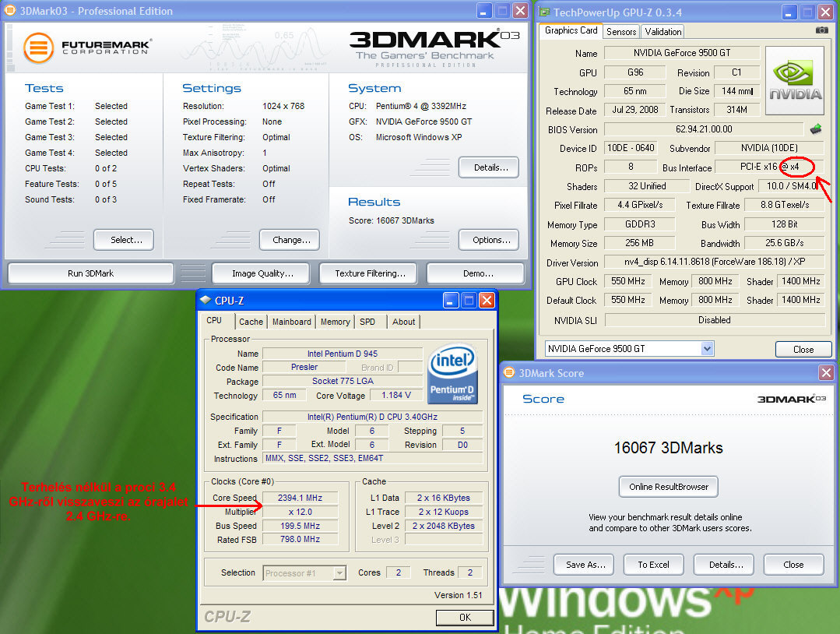The height and width of the screenshot is (634, 840).
Task: Click the Driver Version field in GPU-Z
Action: (715, 262)
